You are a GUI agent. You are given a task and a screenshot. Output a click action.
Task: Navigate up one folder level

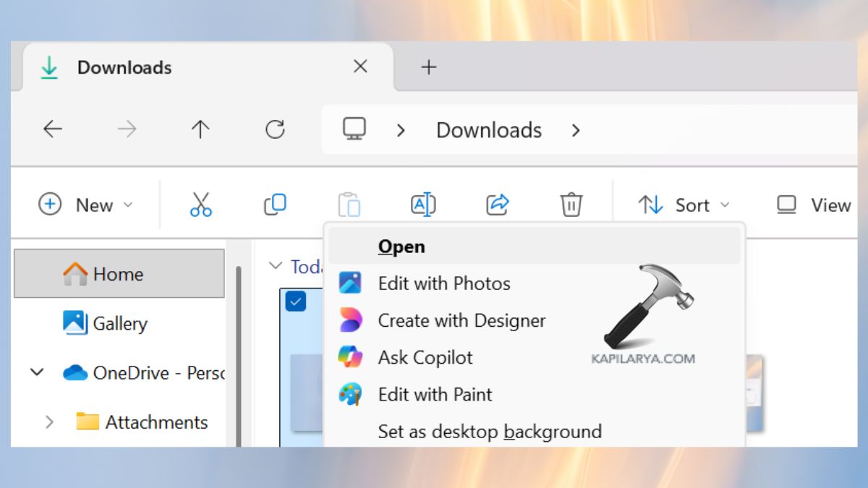200,129
